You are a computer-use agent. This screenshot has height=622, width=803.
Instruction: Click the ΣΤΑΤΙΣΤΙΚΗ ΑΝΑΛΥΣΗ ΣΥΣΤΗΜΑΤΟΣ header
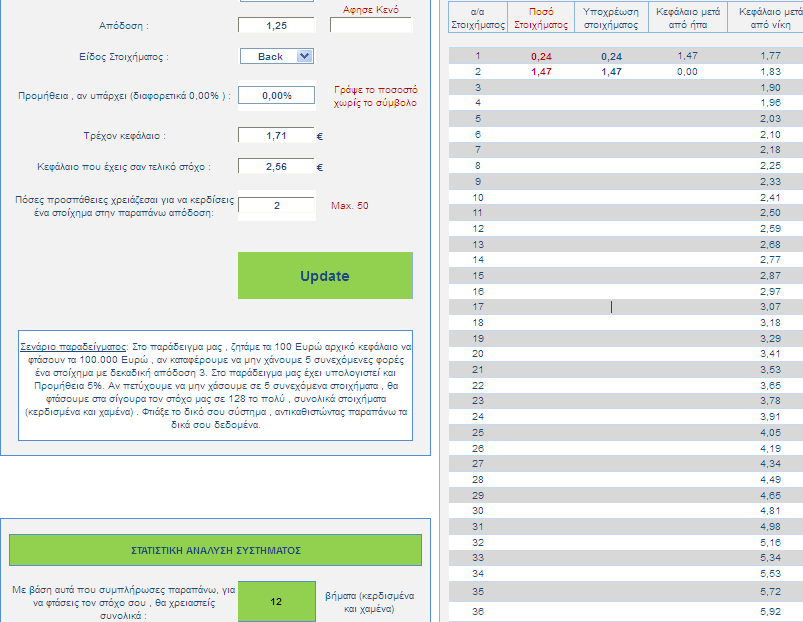(x=216, y=550)
